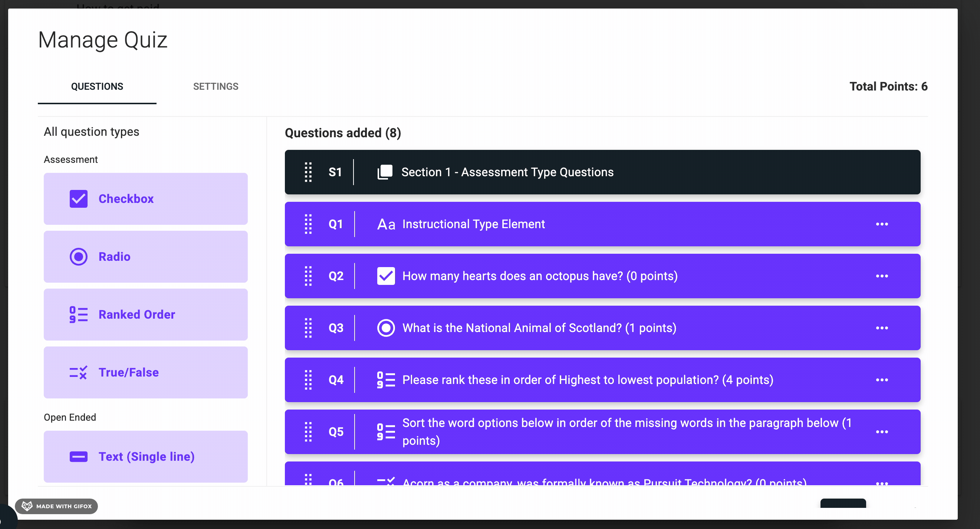This screenshot has height=529, width=980.
Task: Add a Radio question type
Action: (x=145, y=256)
